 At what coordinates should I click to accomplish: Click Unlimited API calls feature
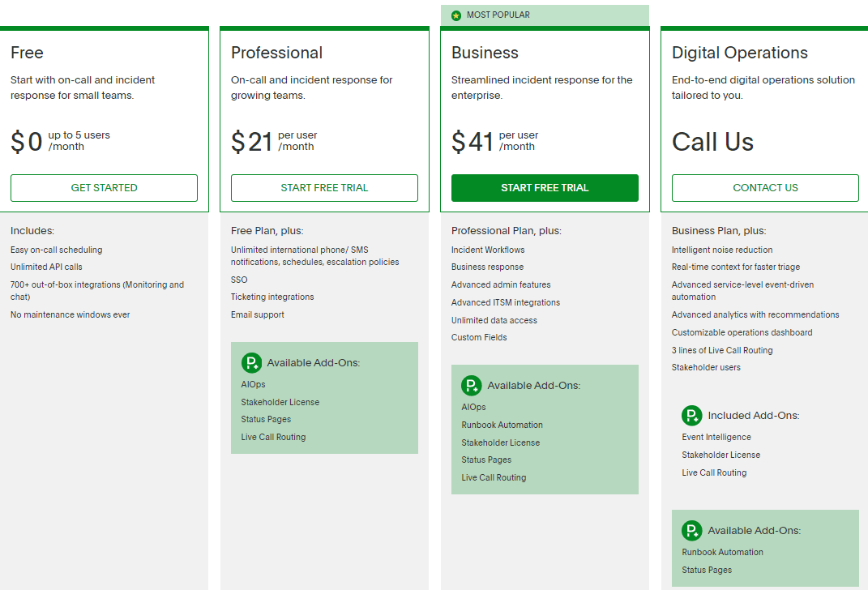tap(46, 267)
